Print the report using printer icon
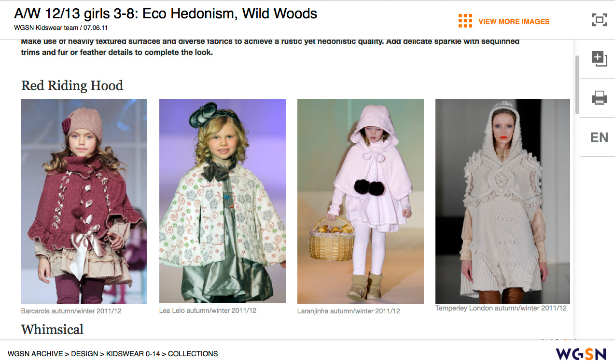Viewport: 615px width, 364px height. [x=599, y=98]
